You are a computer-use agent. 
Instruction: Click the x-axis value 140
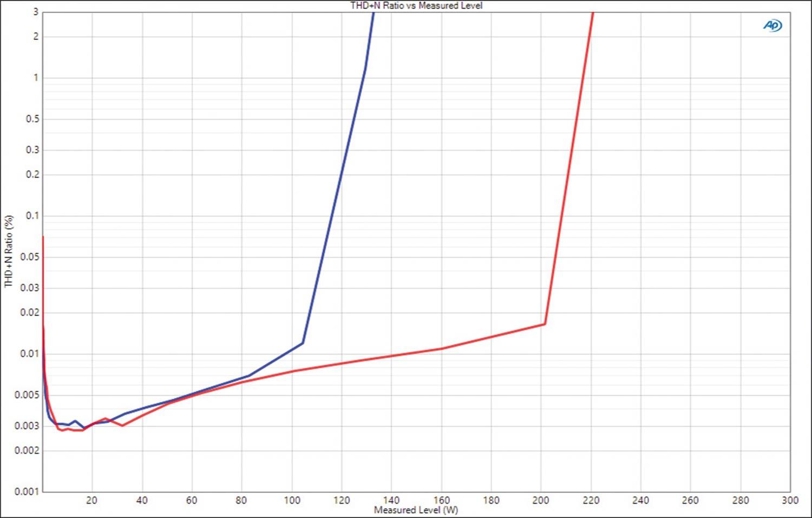click(x=391, y=500)
